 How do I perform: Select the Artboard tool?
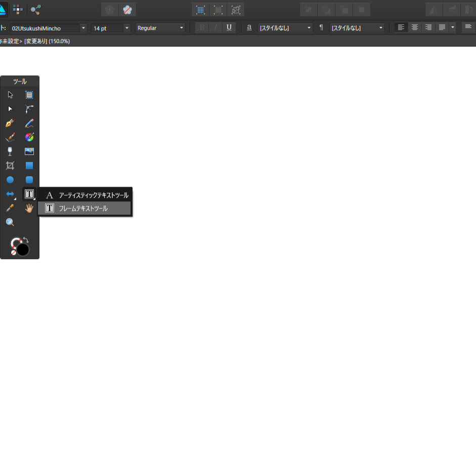coord(29,95)
